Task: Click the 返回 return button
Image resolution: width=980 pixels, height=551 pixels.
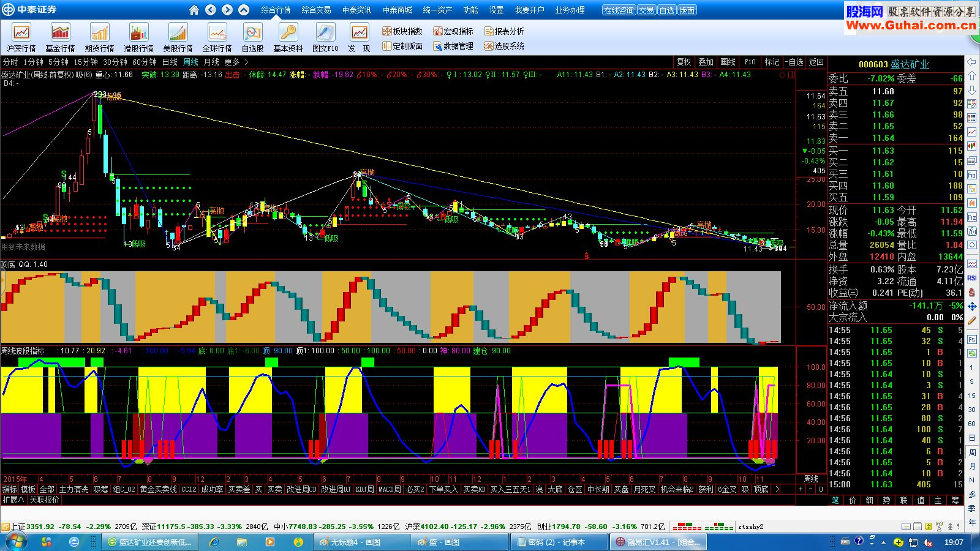Action: point(816,62)
